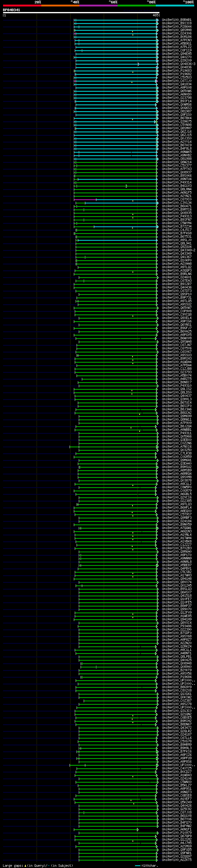
Task: Click the cyan segment of identity color legend
Action: pos(175,6)
